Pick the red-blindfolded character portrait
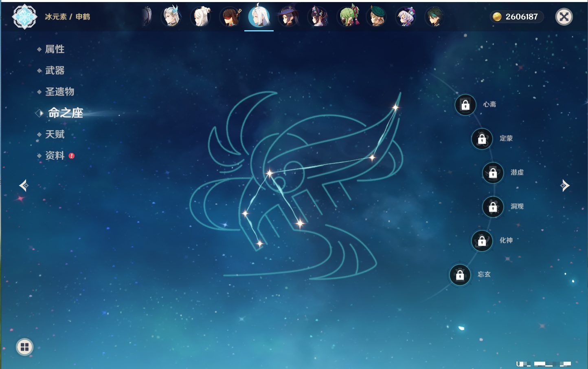Viewport: 588px width, 369px height. click(230, 17)
